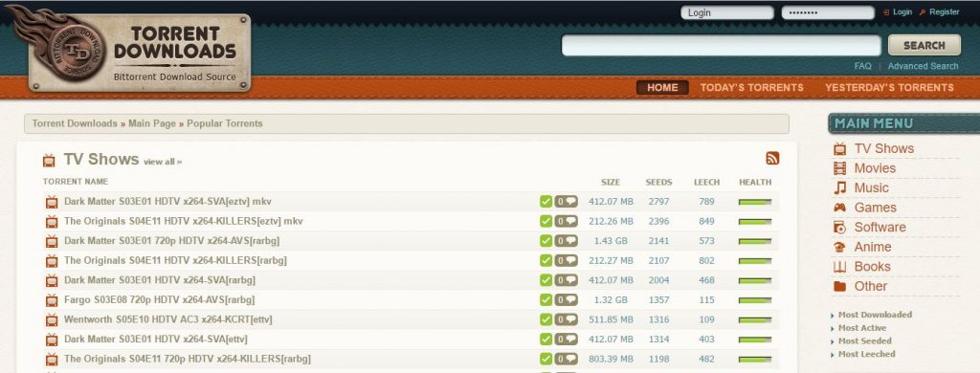
Task: Select Anime in the Main Menu
Action: point(873,247)
